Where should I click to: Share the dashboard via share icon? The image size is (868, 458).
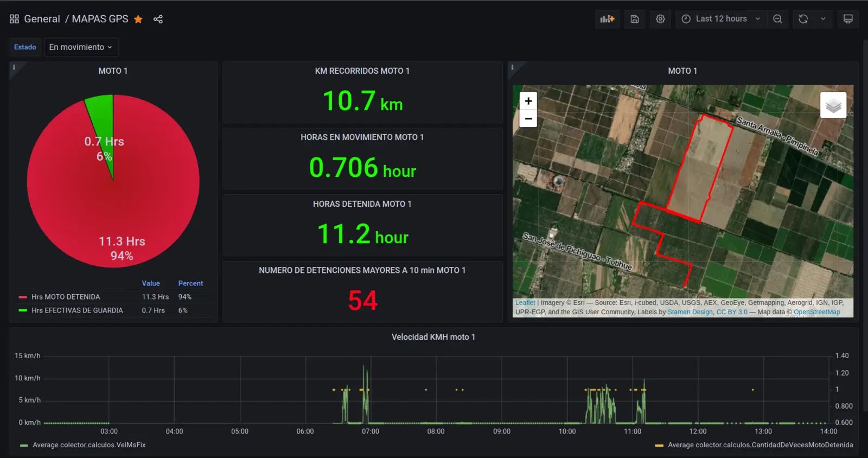tap(158, 19)
